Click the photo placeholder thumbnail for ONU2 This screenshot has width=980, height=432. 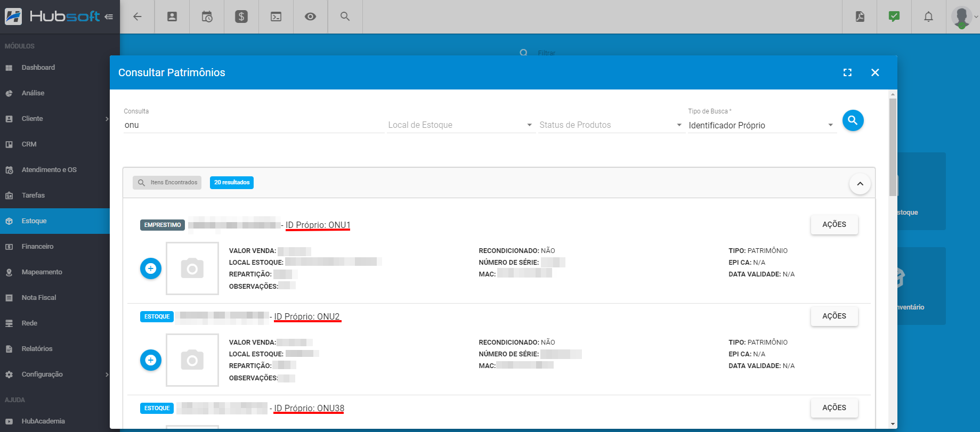[x=192, y=360]
